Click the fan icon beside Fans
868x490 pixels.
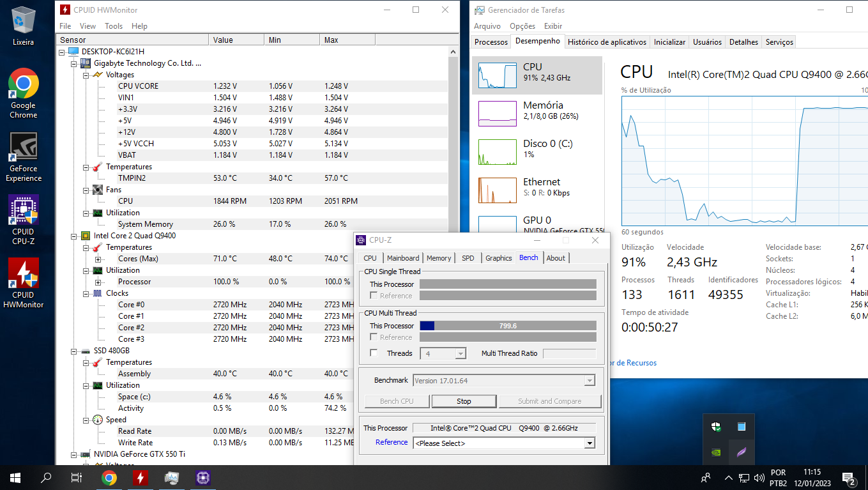(x=98, y=190)
